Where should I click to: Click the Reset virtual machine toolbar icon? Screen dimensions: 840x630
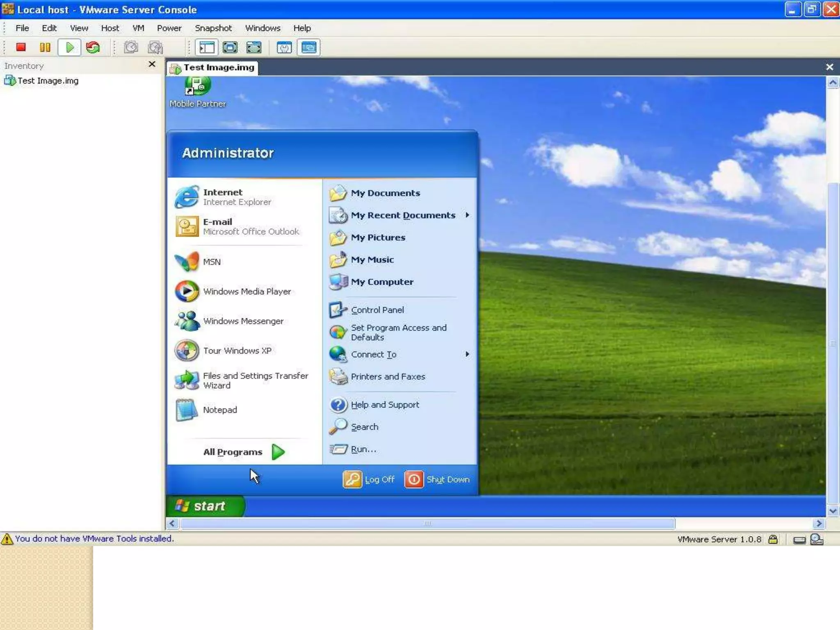point(93,48)
